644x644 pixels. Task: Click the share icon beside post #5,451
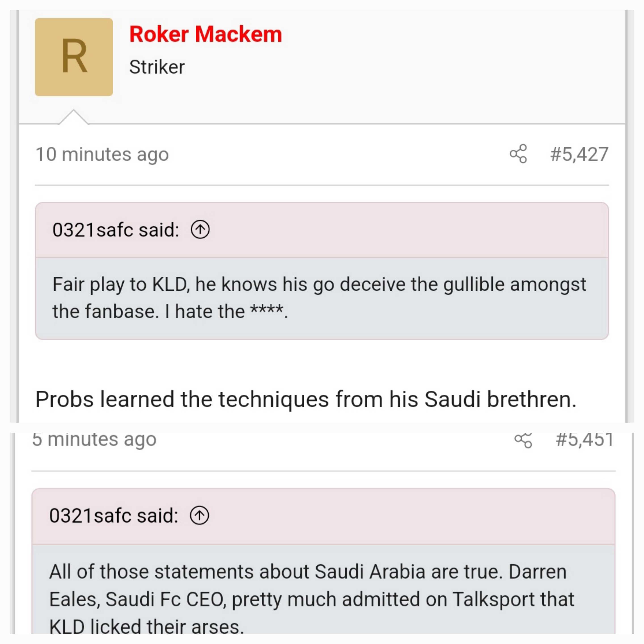[x=523, y=440]
